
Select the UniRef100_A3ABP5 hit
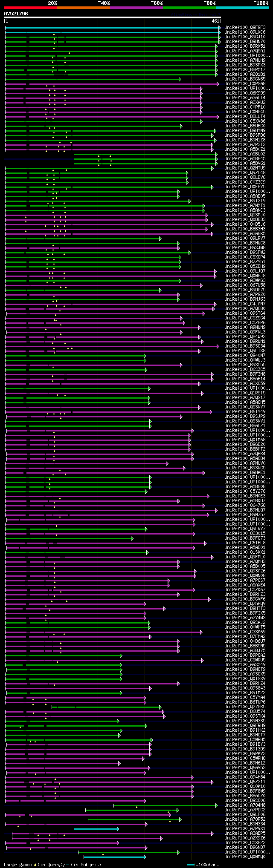point(245,834)
